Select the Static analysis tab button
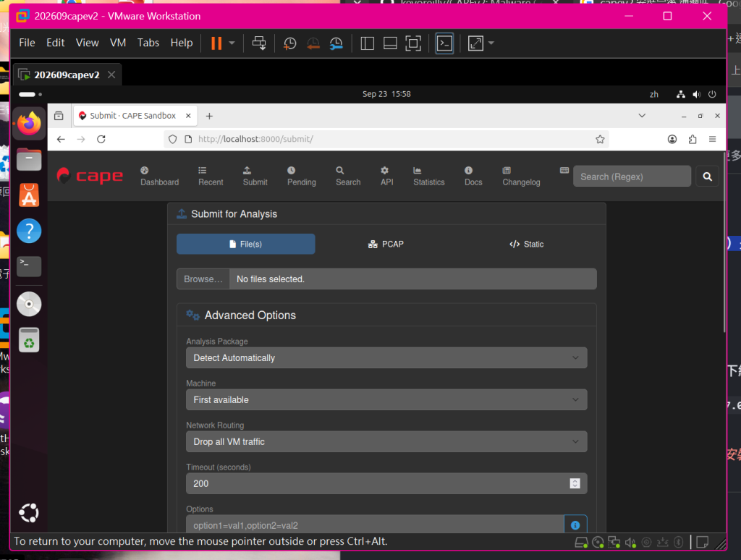 point(527,245)
